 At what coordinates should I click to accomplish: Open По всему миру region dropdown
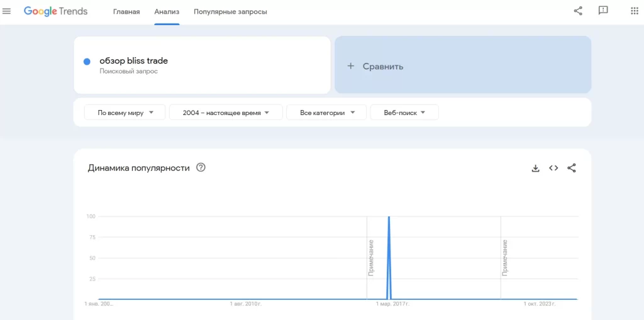125,113
